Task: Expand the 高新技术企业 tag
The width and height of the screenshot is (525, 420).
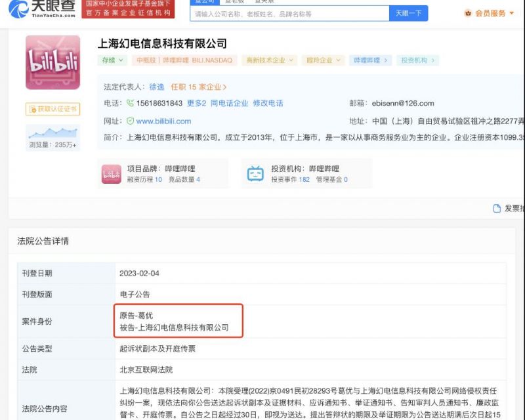Action: 268,60
